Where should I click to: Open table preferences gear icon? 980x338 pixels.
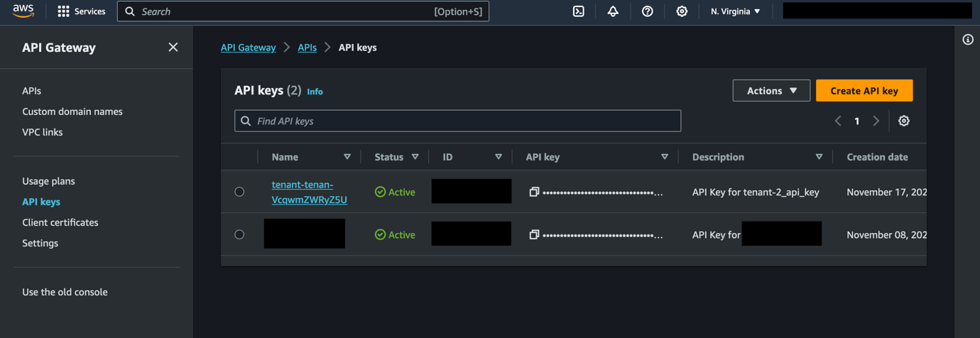[904, 121]
